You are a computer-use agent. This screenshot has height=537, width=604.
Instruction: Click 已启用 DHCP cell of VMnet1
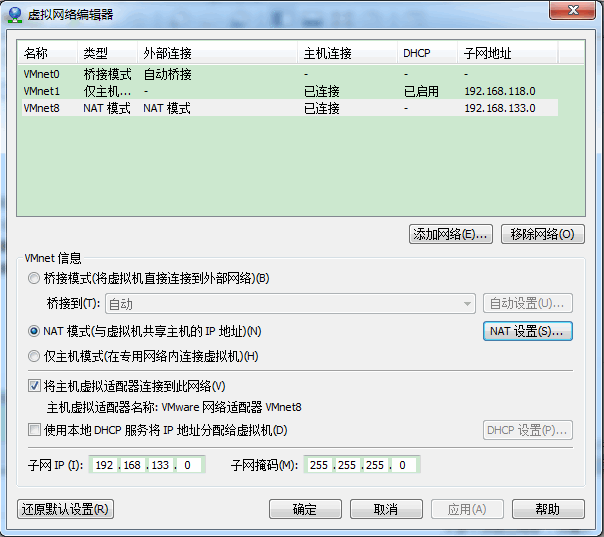421,91
